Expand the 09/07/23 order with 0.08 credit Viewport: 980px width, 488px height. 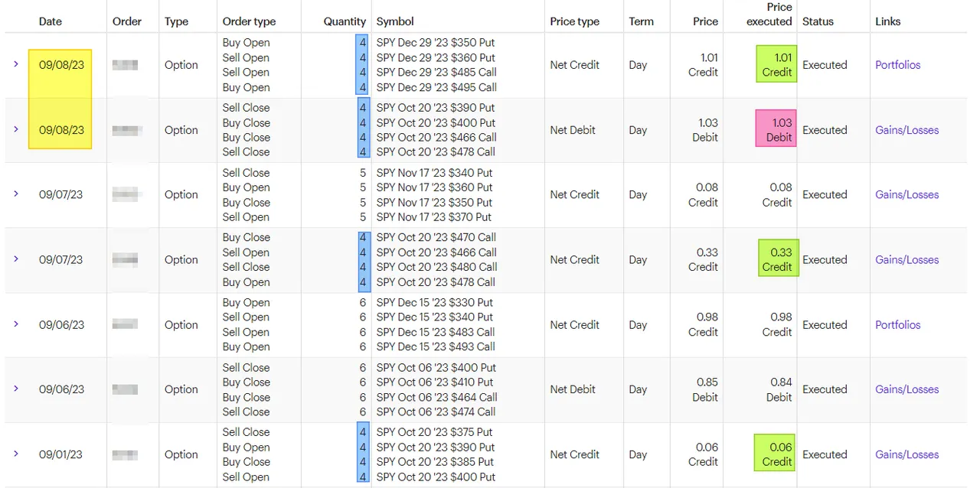[16, 194]
